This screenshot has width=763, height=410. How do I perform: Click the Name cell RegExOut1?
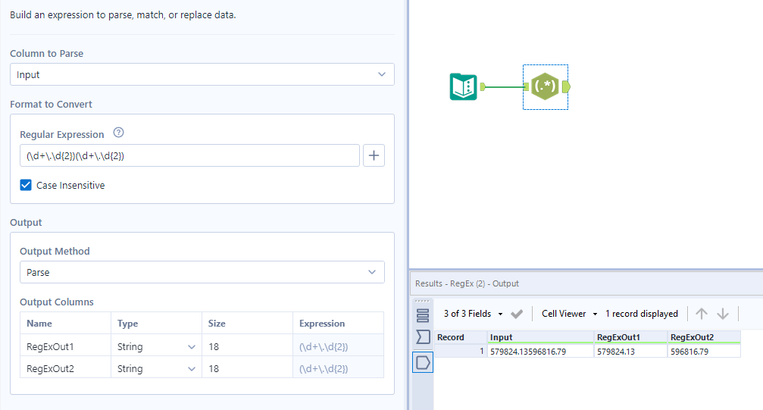(x=65, y=347)
